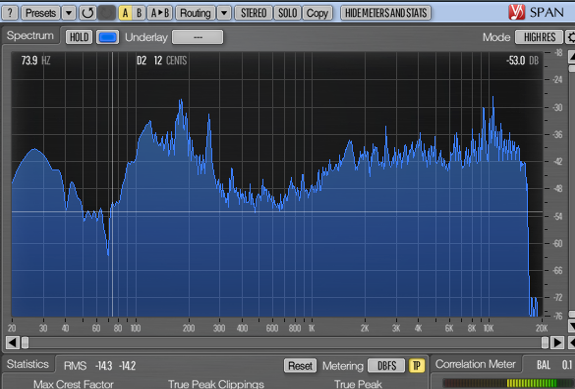575x389 pixels.
Task: Click the -54 dB scale label
Action: tap(557, 216)
